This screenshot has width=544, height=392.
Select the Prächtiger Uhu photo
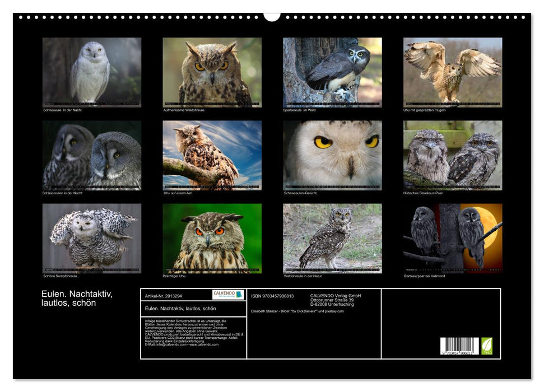point(212,238)
